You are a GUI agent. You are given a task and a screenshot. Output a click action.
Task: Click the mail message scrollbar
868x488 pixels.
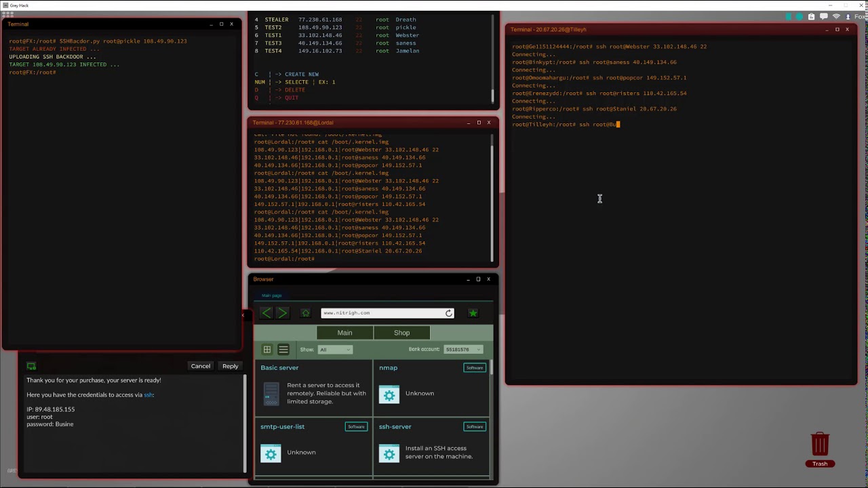coord(245,423)
